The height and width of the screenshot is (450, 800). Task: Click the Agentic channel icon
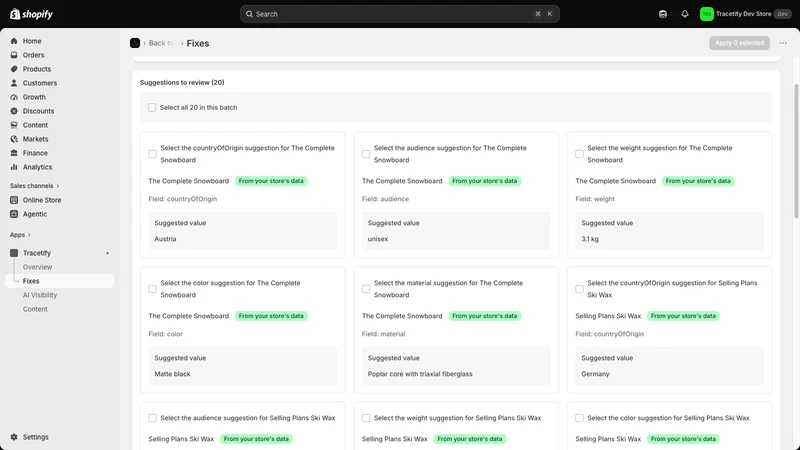point(14,214)
